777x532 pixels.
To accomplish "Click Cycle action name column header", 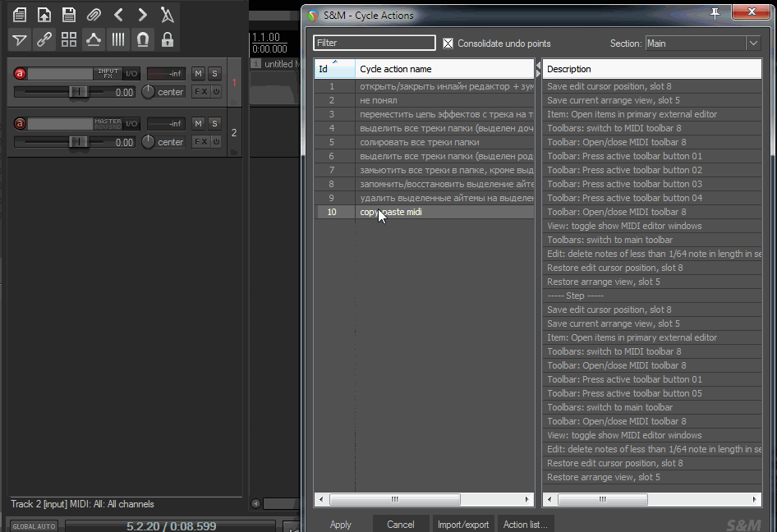I will pos(444,69).
